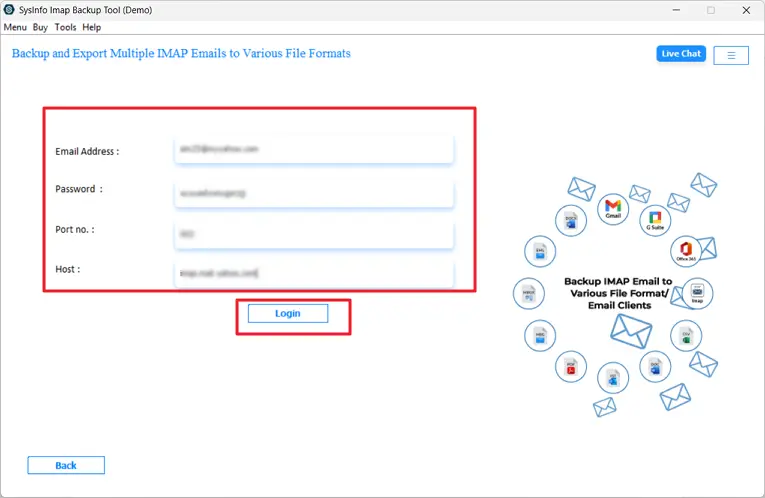The image size is (765, 498).
Task: Click the Office 365 icon in the illustration
Action: [x=686, y=251]
